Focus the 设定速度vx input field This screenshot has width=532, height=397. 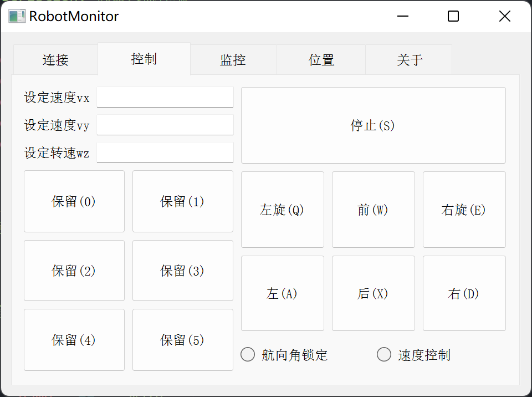(165, 97)
